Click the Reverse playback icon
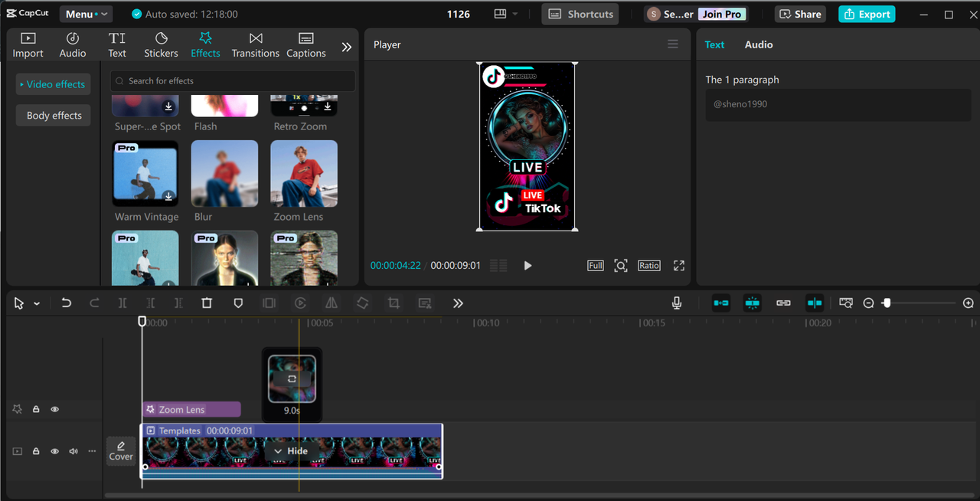The height and width of the screenshot is (501, 980). pyautogui.click(x=301, y=303)
